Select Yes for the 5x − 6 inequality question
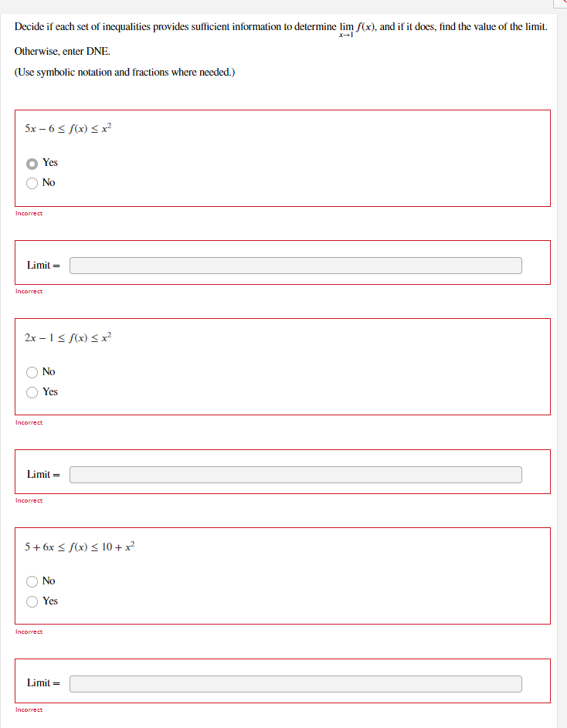 [32, 163]
